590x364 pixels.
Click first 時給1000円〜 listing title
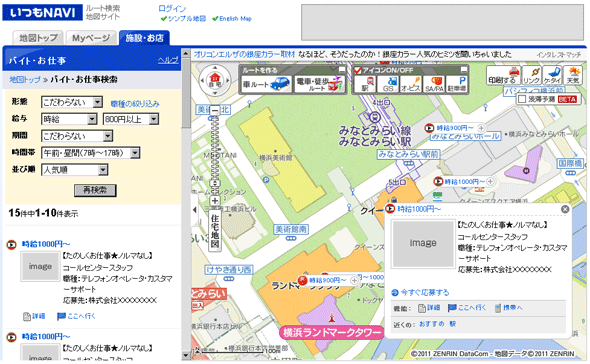[x=46, y=244]
